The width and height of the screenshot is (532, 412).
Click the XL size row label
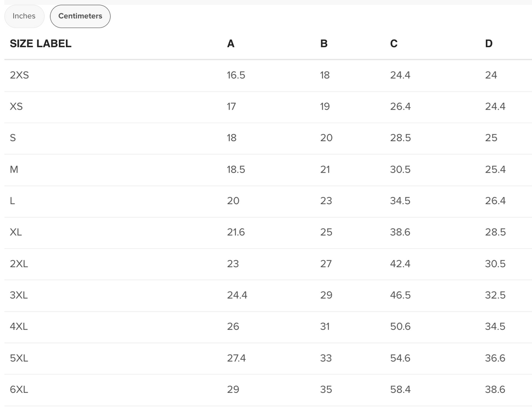pyautogui.click(x=16, y=232)
